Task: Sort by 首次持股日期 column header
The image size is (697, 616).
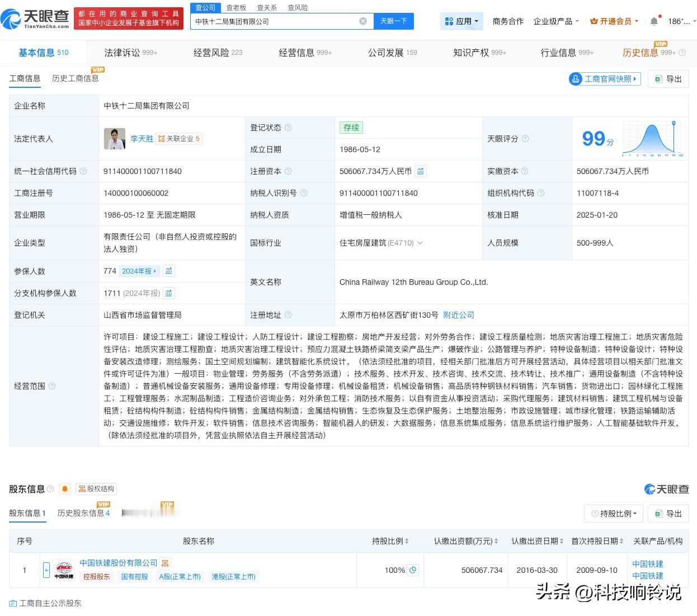Action: (x=597, y=541)
